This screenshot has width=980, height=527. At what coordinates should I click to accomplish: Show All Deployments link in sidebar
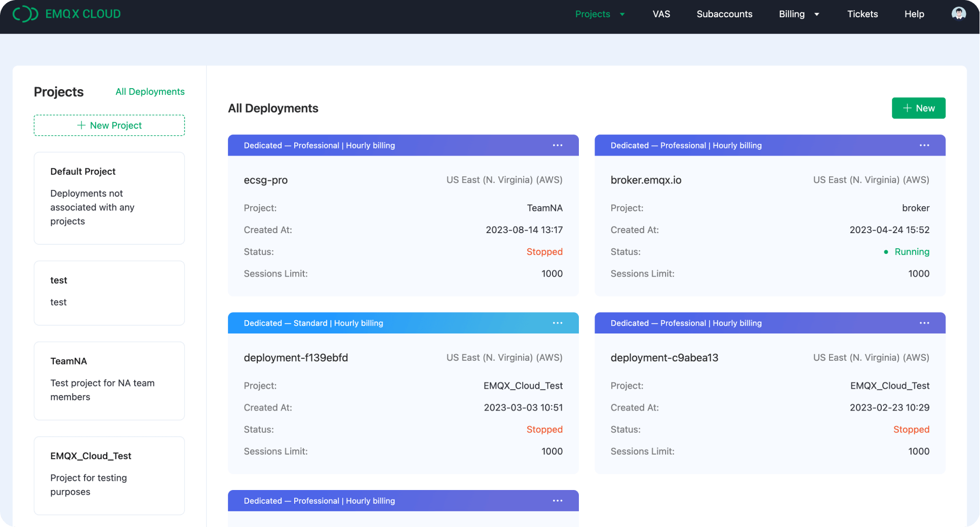point(150,92)
